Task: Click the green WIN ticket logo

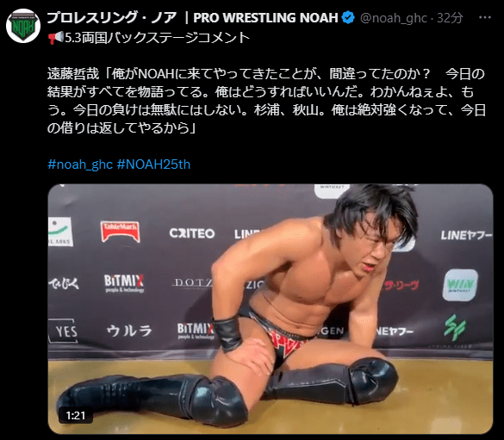Action: click(x=460, y=285)
